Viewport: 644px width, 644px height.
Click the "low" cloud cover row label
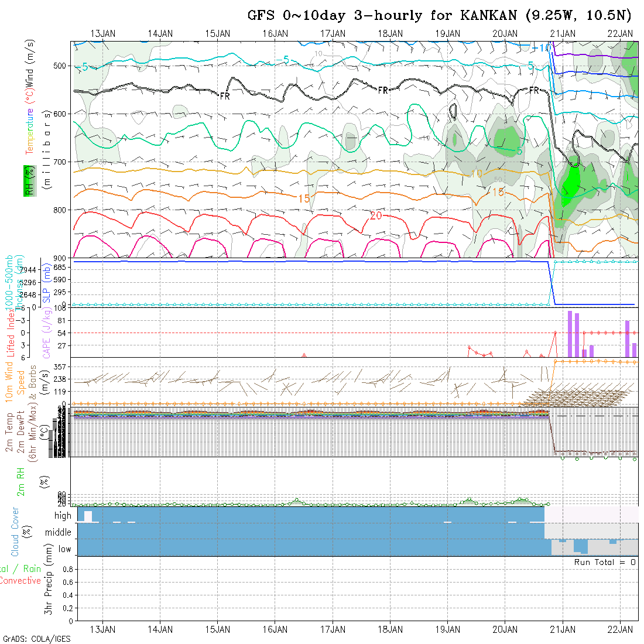pos(64,549)
